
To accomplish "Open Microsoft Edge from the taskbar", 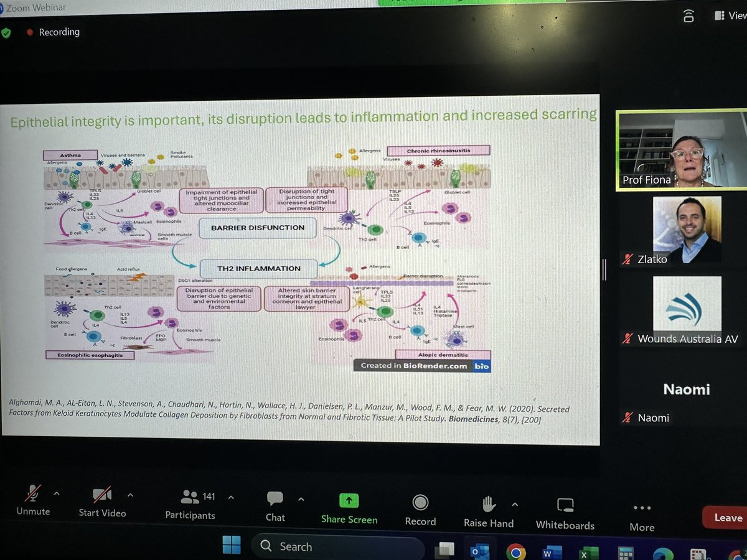I will point(662,554).
